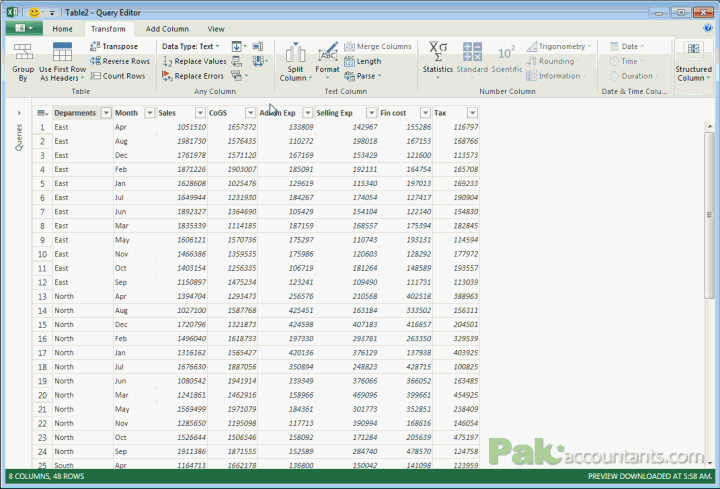This screenshot has height=489, width=720.
Task: Open the Departments column filter dropdown
Action: pos(106,113)
